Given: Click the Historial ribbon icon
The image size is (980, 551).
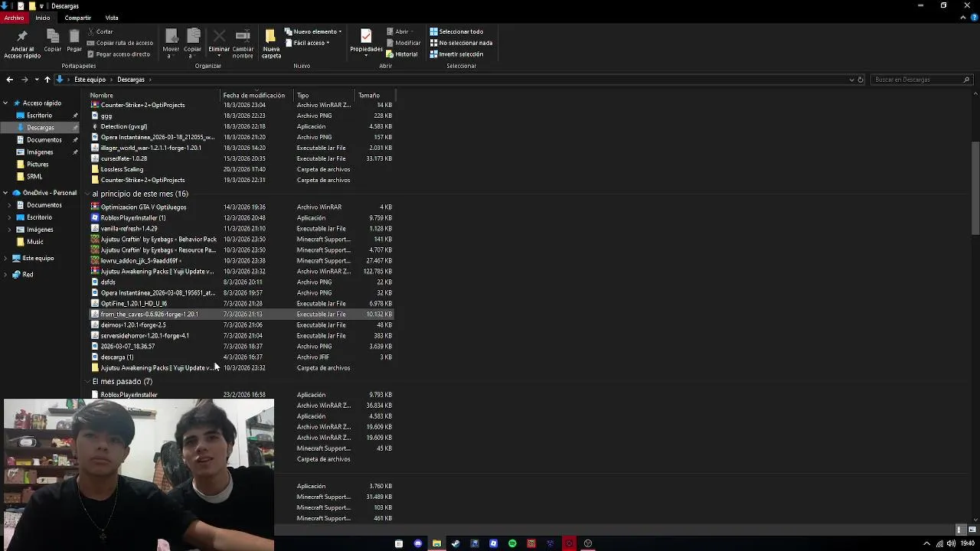Looking at the screenshot, I should pos(402,54).
